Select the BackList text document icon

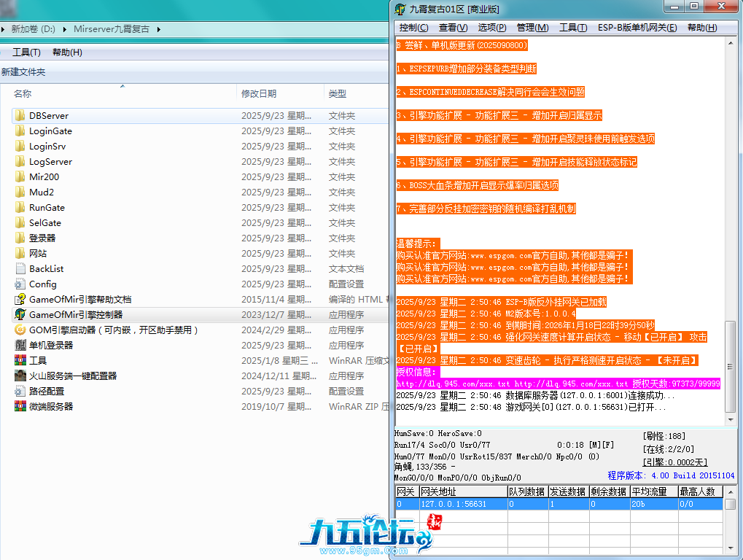pyautogui.click(x=20, y=268)
